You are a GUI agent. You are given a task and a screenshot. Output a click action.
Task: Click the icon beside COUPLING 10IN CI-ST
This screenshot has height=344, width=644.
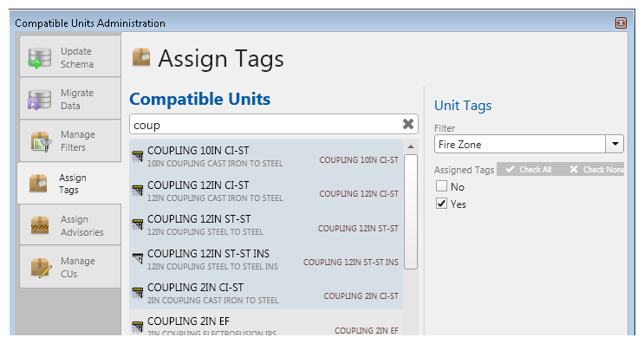point(138,156)
